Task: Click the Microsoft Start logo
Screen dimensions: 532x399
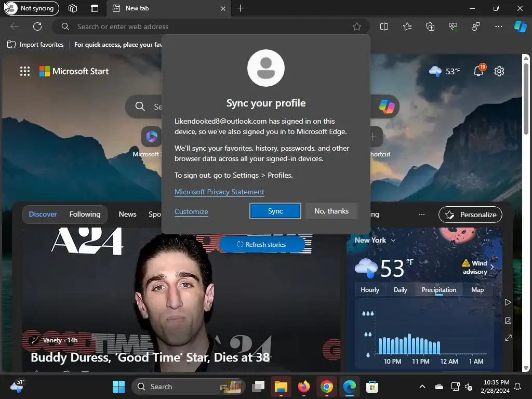Action: [74, 71]
